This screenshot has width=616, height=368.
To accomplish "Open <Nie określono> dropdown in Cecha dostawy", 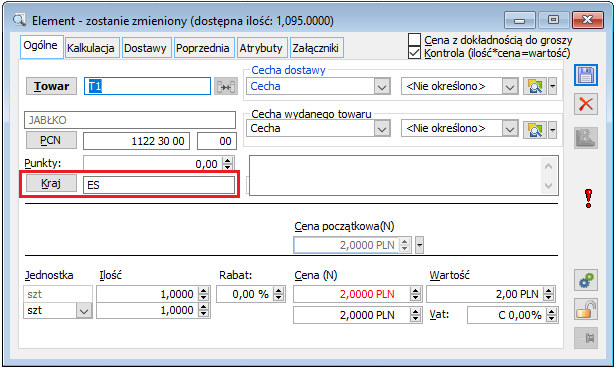I will [510, 86].
